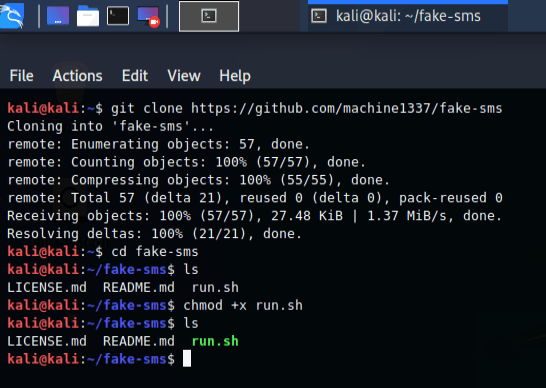Click README.md in the first listing
The height and width of the screenshot is (388, 546).
(x=139, y=288)
